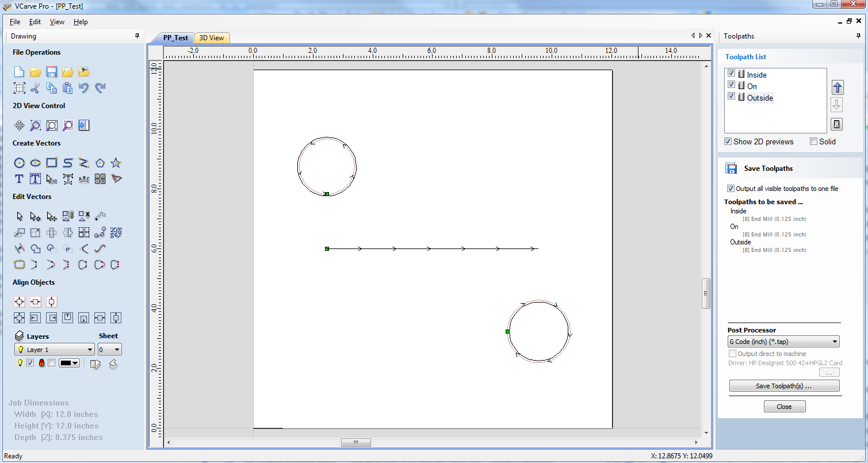Click the vertical scrollbar thumb

coord(706,293)
